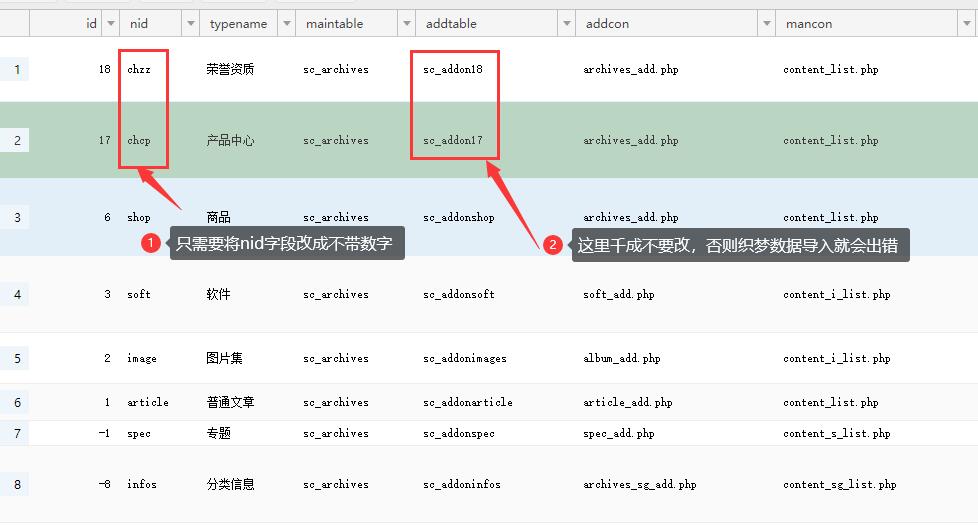Click 'content_i_list.php' in the soft row
Viewport: 978px width, 532px height.
[836, 294]
